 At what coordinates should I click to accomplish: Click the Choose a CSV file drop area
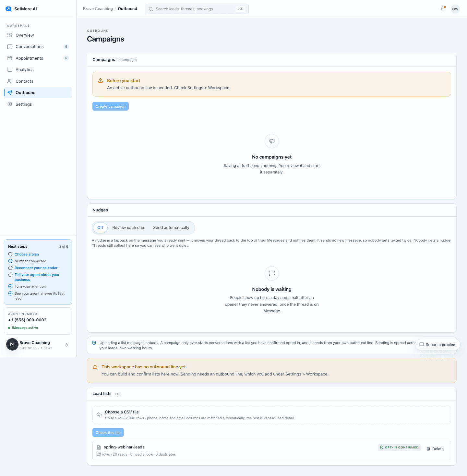[x=272, y=415]
